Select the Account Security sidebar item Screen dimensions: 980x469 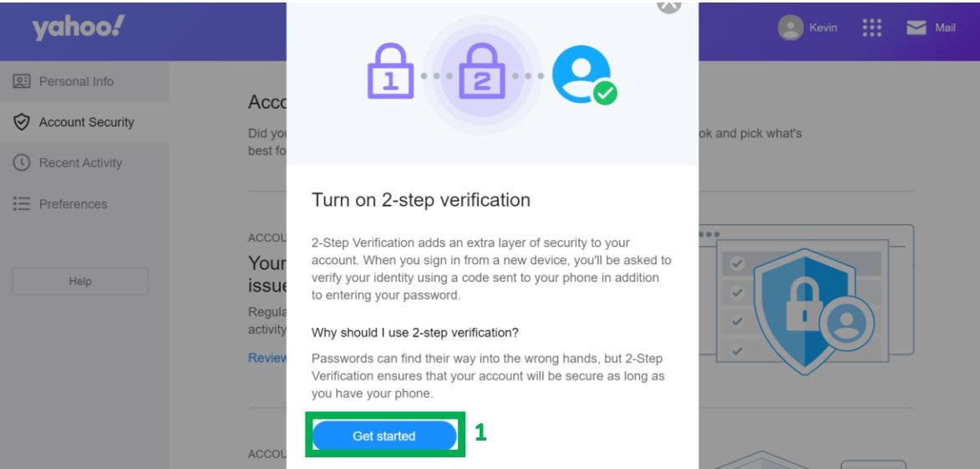click(84, 122)
